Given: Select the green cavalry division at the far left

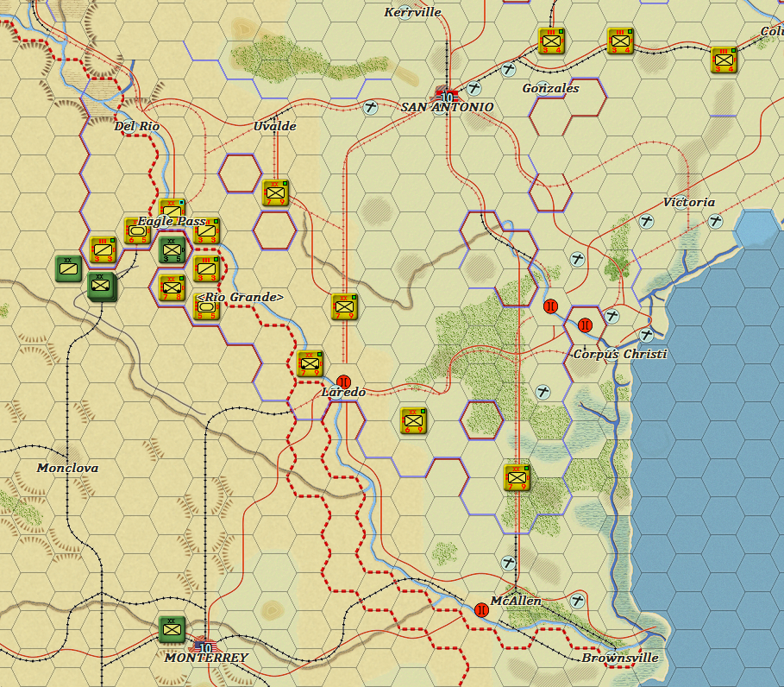Looking at the screenshot, I should pyautogui.click(x=68, y=268).
